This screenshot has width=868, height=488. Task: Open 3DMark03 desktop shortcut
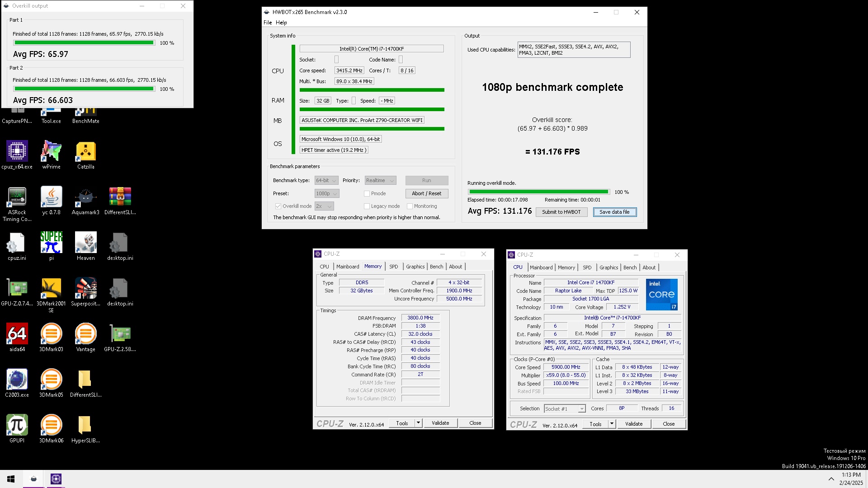(x=51, y=338)
